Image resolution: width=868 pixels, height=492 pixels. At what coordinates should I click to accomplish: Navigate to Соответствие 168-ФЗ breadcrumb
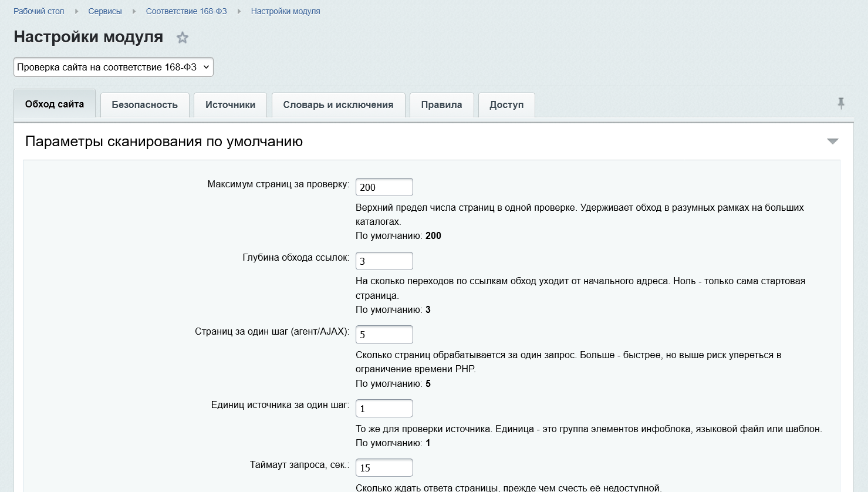187,11
